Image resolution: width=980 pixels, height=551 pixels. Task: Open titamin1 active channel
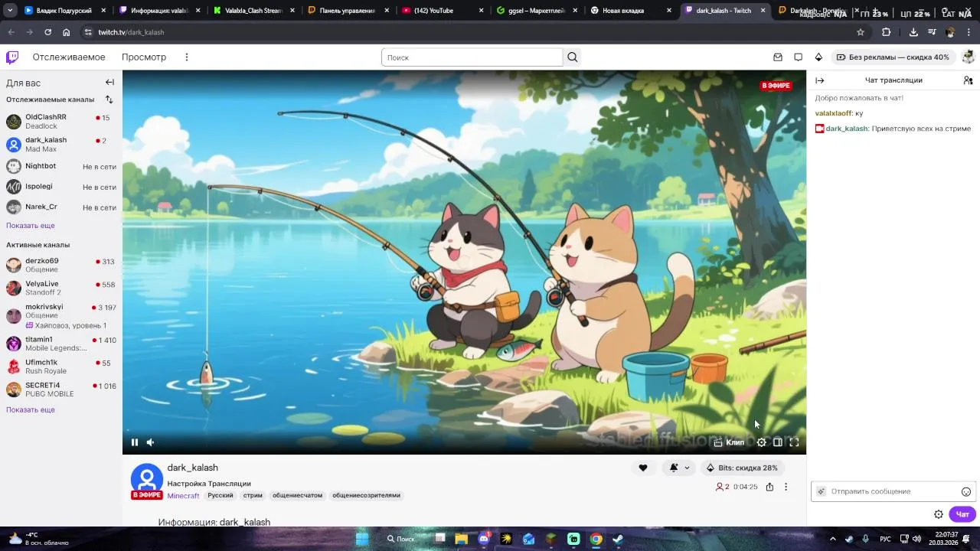click(60, 344)
